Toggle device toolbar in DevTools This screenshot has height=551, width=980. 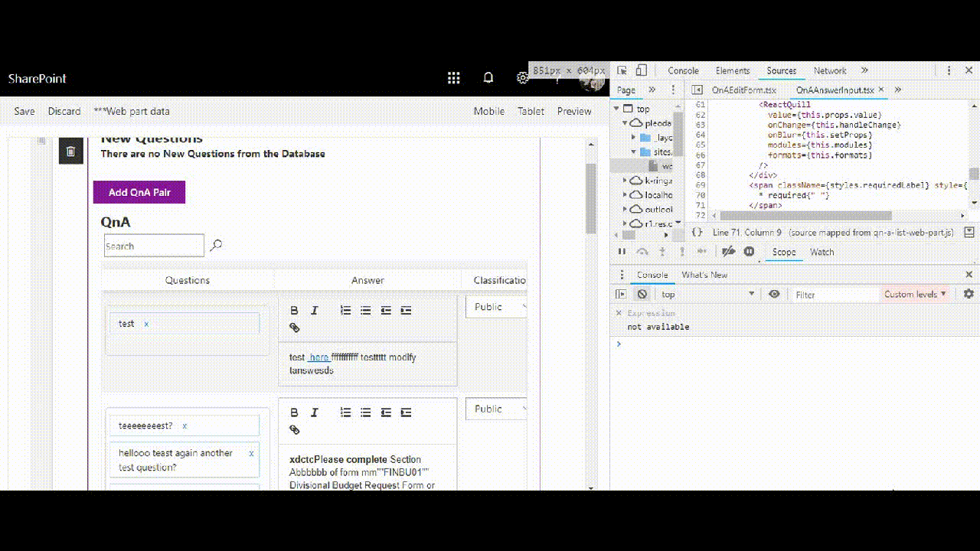tap(642, 70)
